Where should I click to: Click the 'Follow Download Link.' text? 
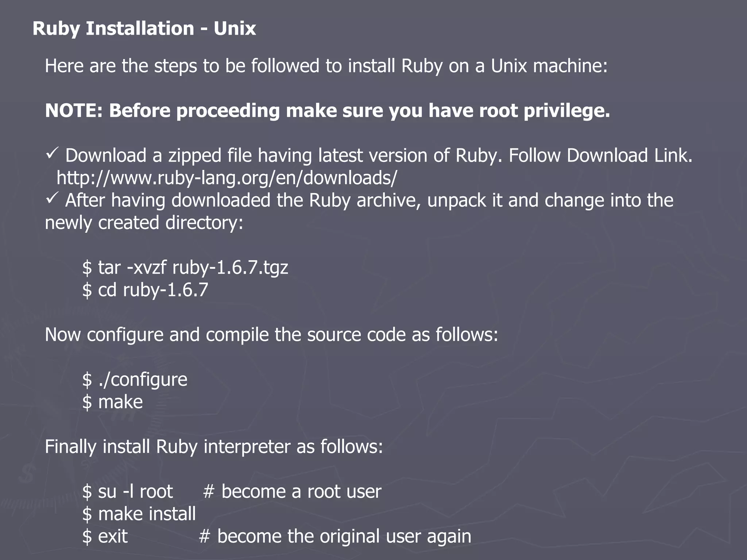tap(600, 156)
